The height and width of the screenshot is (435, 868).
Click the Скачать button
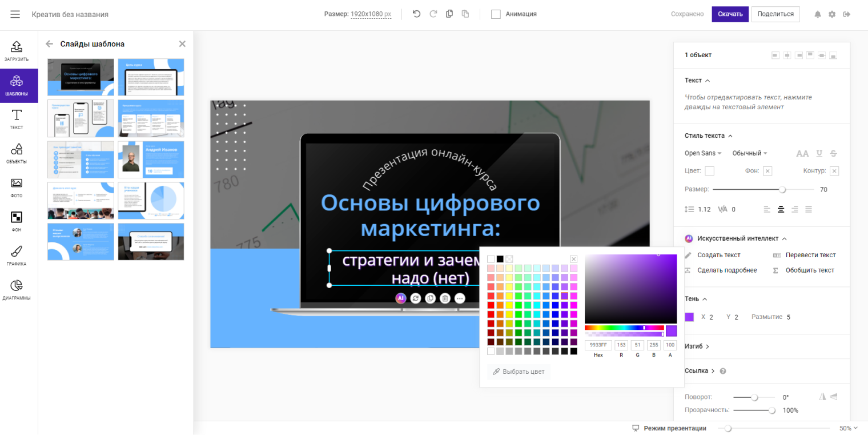[x=730, y=14]
